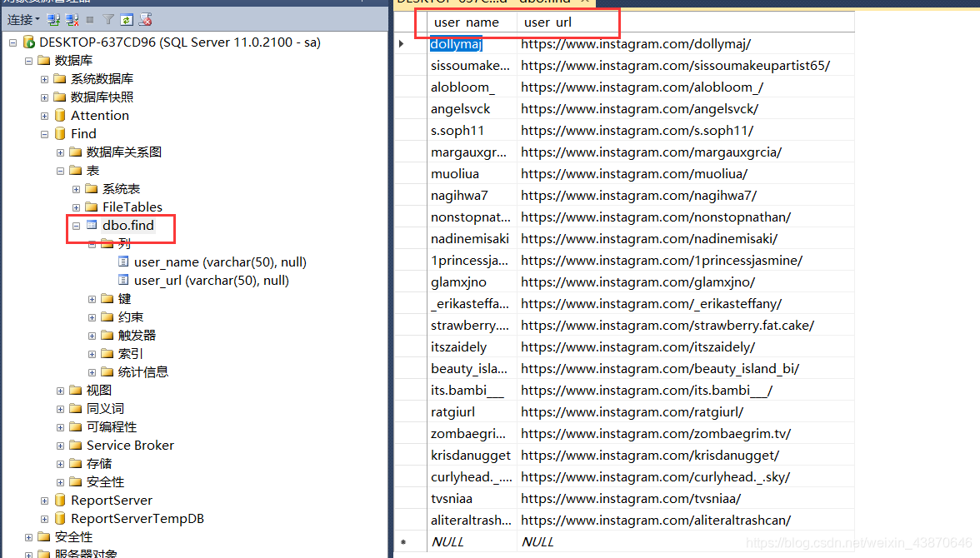Collapse the dbo.find table expander
The width and height of the screenshot is (980, 558).
click(76, 226)
